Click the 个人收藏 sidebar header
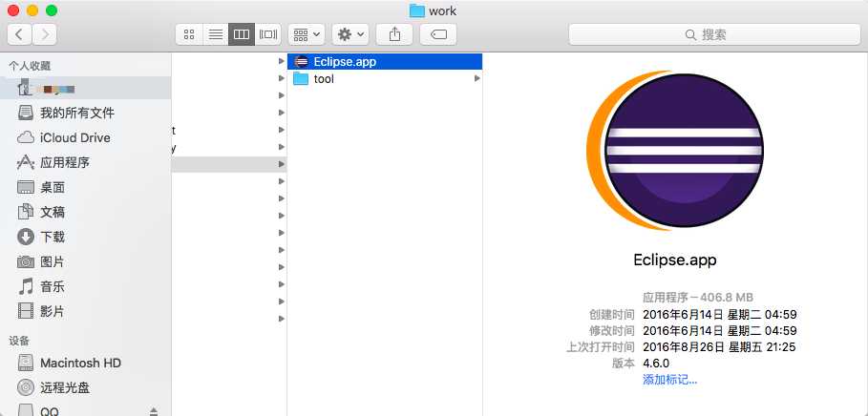This screenshot has height=416, width=868. click(30, 66)
